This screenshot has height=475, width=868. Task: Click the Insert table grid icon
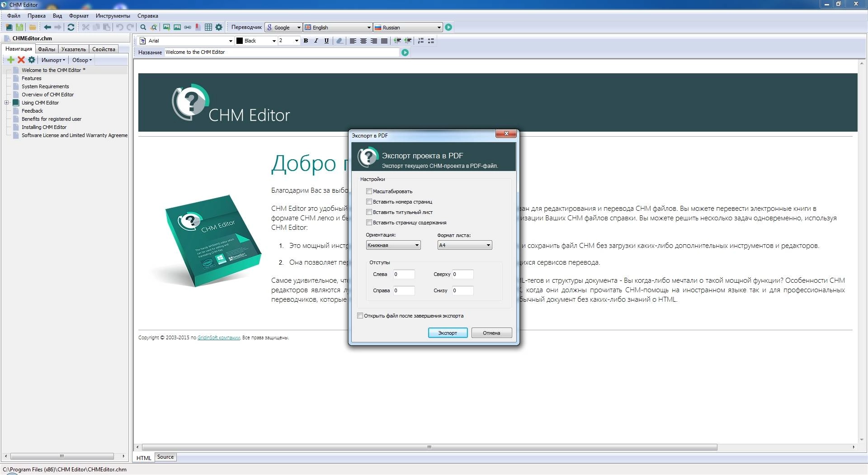pyautogui.click(x=208, y=27)
